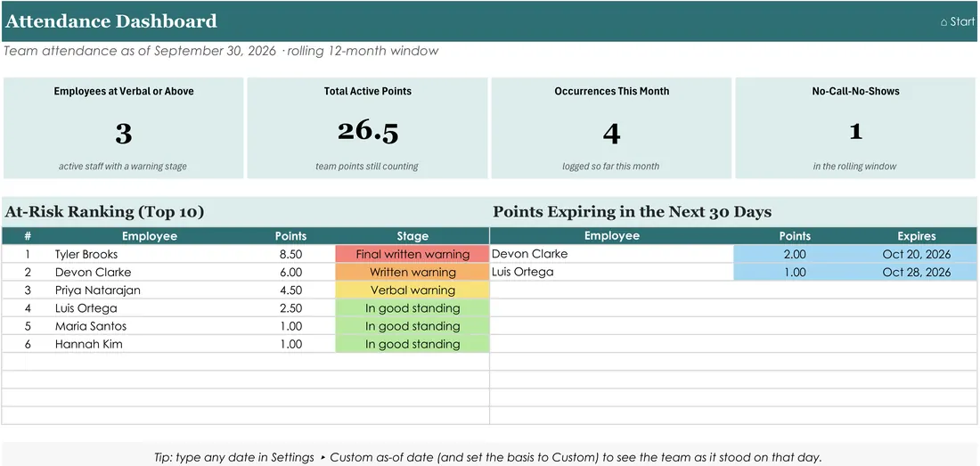
Task: Click Hannah Kim's In good standing cell
Action: (412, 344)
